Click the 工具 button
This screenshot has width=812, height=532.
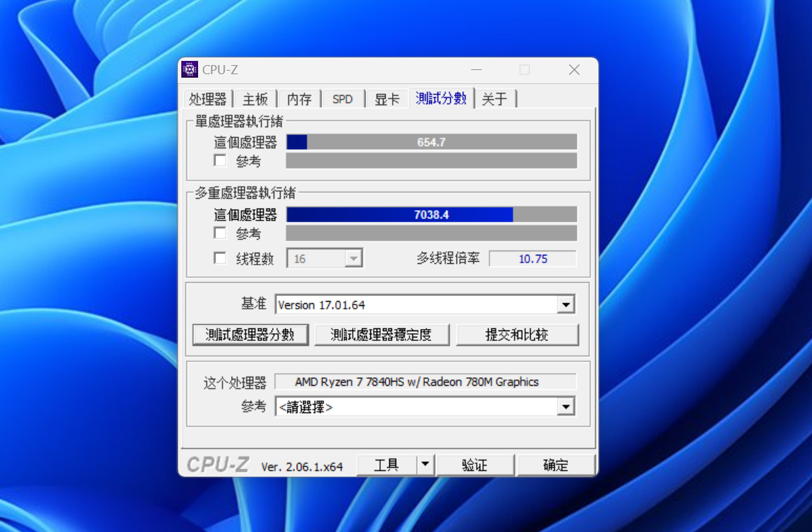pos(387,465)
